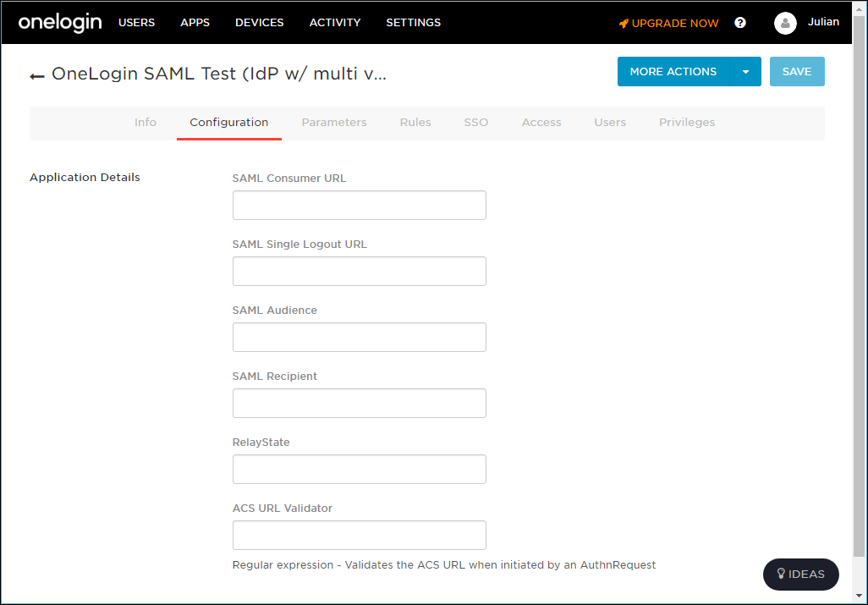
Task: Select the Configuration tab
Action: tap(229, 123)
